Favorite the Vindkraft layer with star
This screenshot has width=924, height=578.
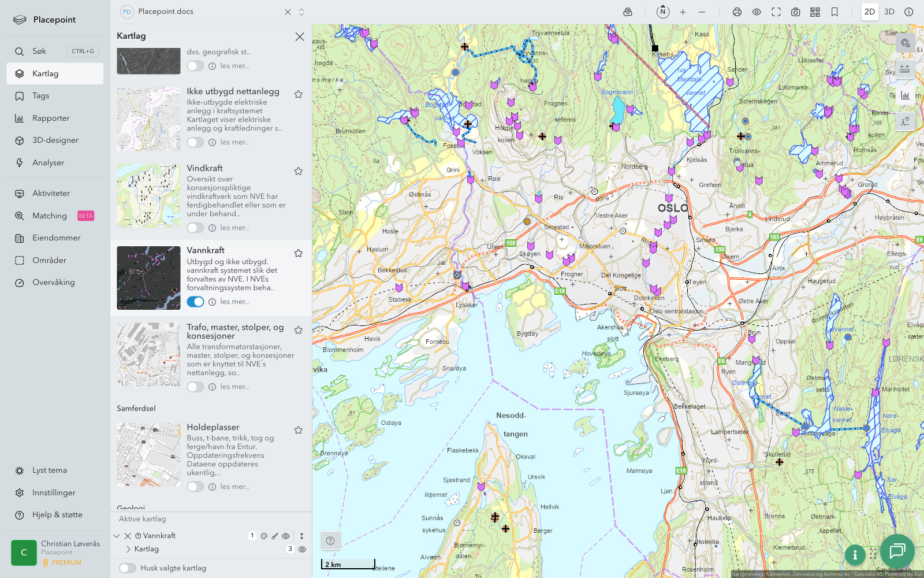(x=299, y=171)
